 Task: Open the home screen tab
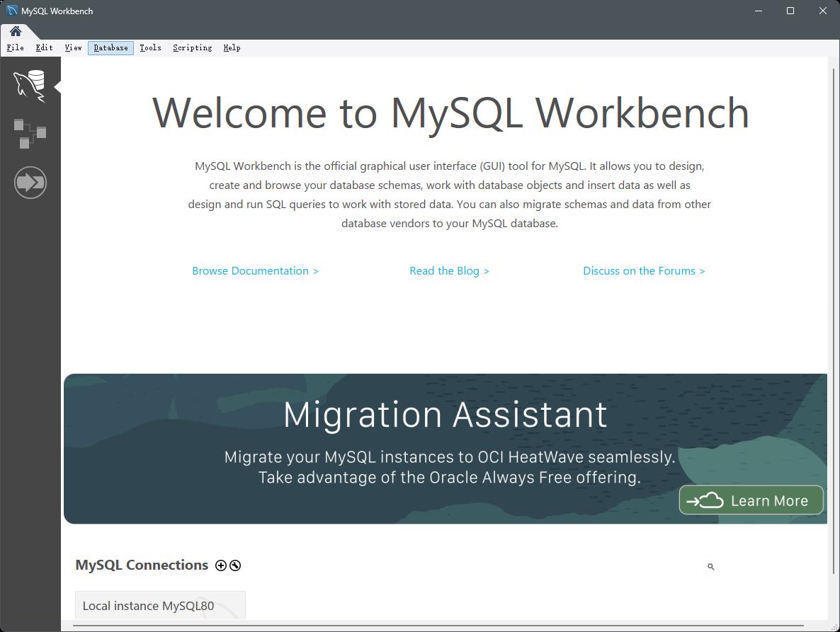point(16,31)
